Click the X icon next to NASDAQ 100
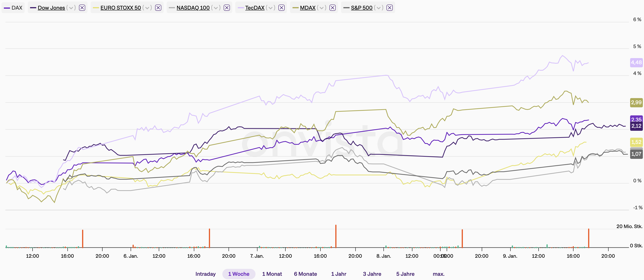This screenshot has height=280, width=644. pos(226,8)
